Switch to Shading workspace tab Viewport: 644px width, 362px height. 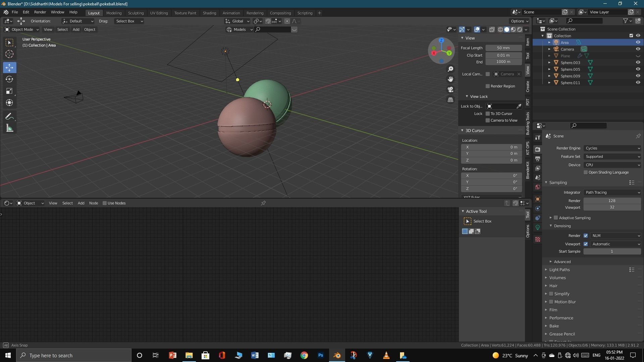point(209,13)
